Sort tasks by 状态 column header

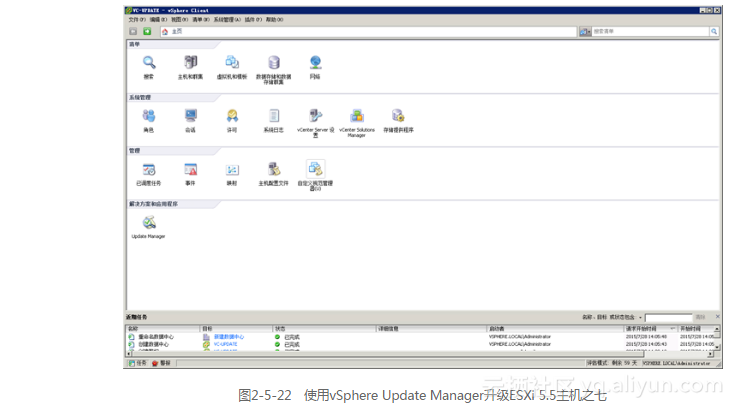324,329
